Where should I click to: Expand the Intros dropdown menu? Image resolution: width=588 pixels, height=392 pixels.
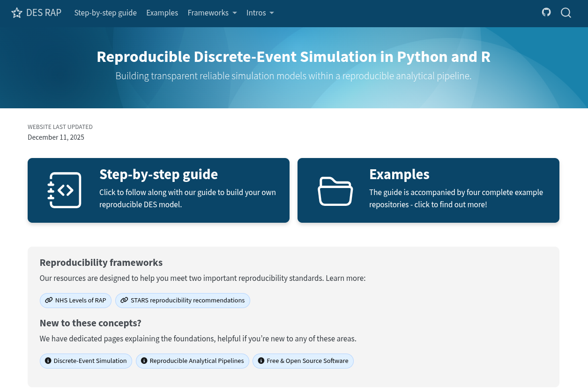[260, 13]
